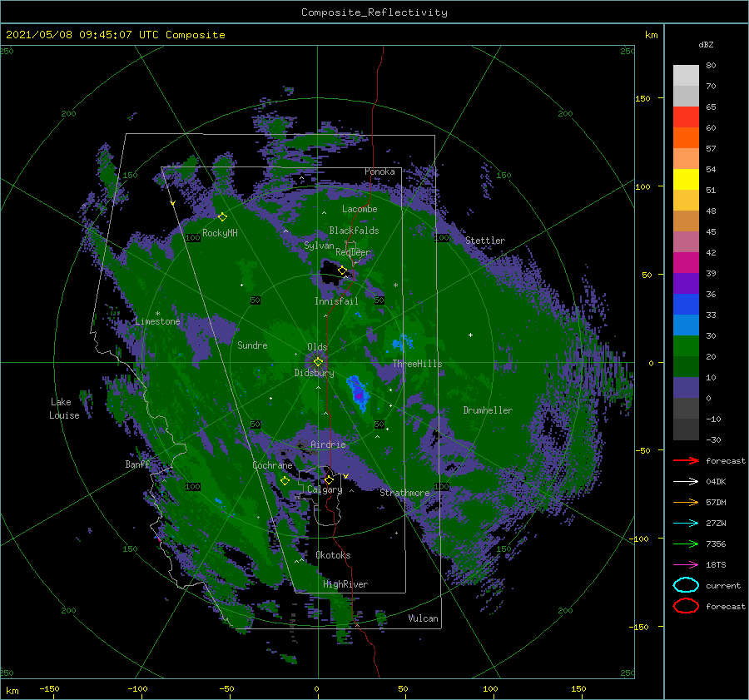Click the 04DK legend label
The height and width of the screenshot is (700, 749).
click(x=716, y=482)
